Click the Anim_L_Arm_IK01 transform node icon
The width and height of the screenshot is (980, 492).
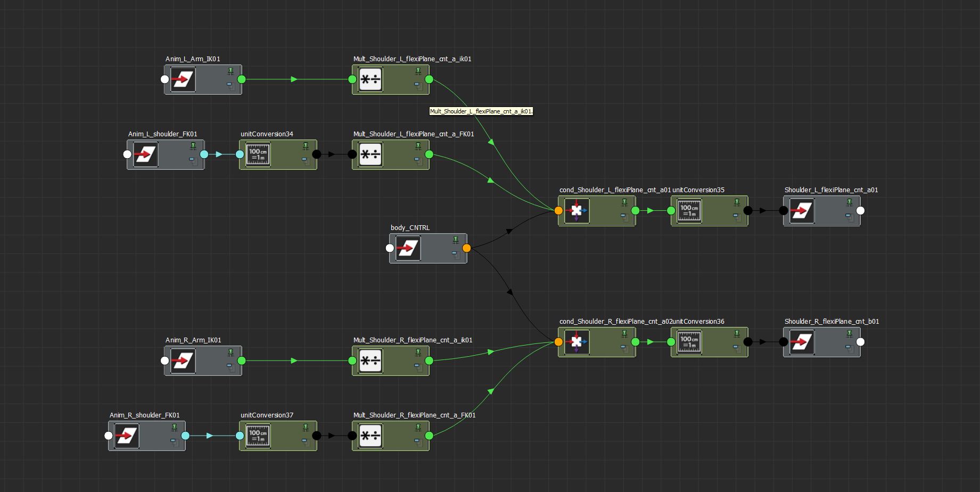[183, 80]
